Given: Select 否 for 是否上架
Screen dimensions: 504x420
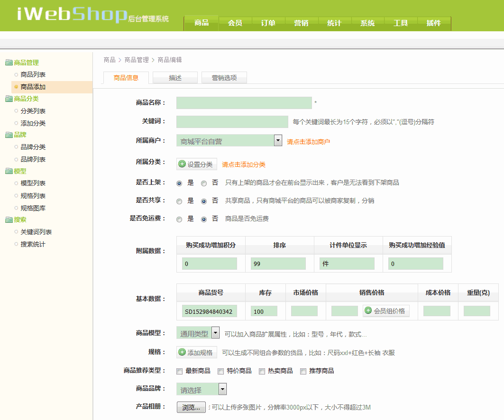Looking at the screenshot, I should point(204,183).
